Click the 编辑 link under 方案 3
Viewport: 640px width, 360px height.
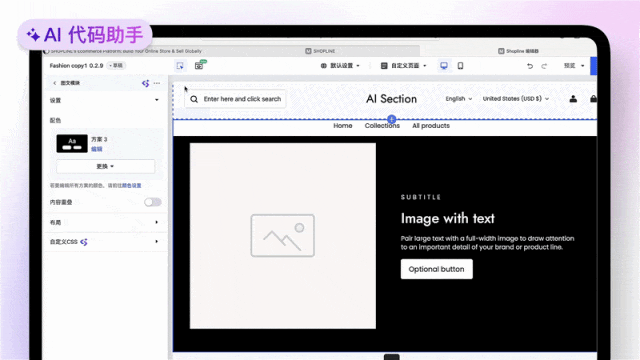[97, 149]
